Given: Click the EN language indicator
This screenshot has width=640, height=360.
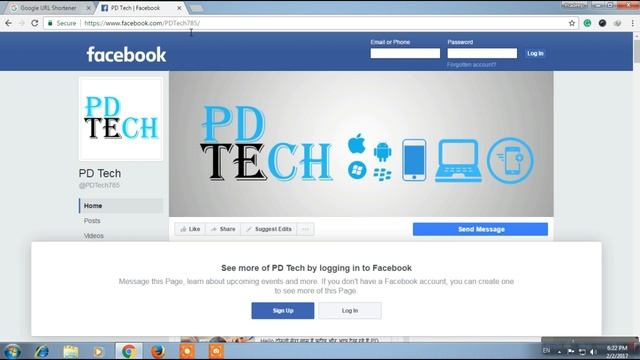Looking at the screenshot, I should [546, 351].
